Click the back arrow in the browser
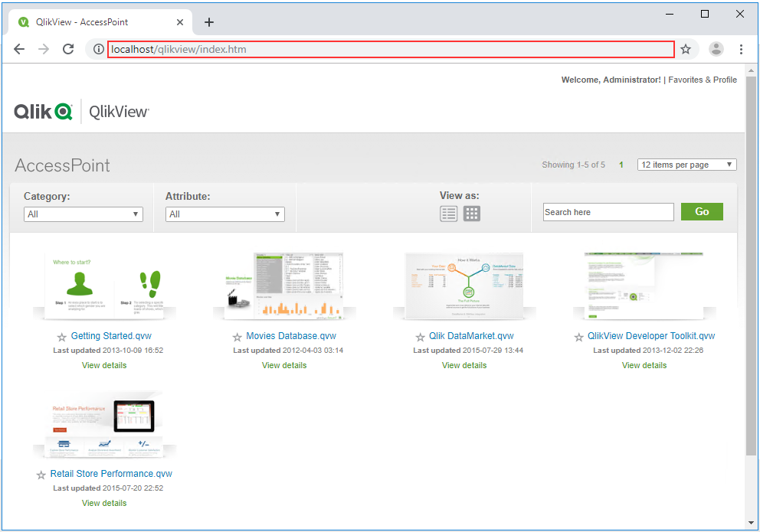Viewport: 760px width, 532px height. coord(19,48)
